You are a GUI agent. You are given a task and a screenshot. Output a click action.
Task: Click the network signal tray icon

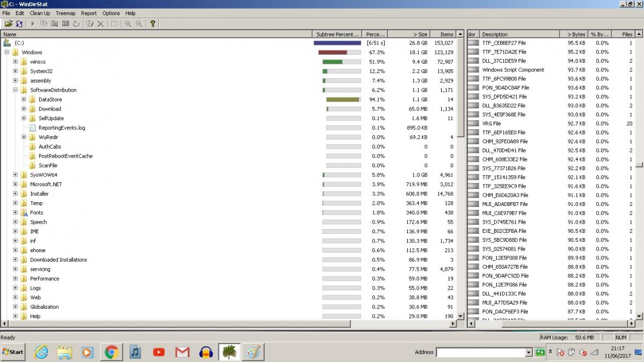[595, 352]
